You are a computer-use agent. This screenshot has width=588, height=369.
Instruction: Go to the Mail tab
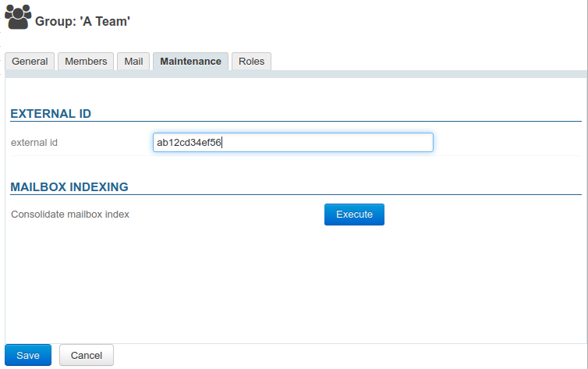coord(133,62)
